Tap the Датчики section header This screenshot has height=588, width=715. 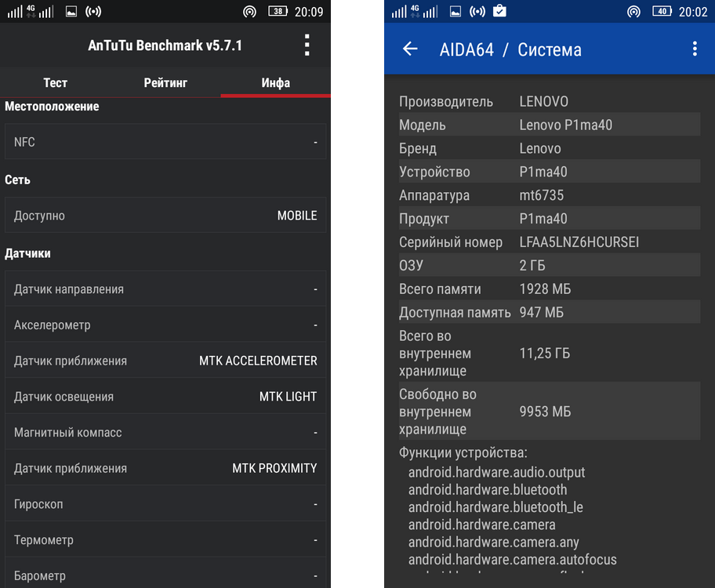(x=27, y=254)
